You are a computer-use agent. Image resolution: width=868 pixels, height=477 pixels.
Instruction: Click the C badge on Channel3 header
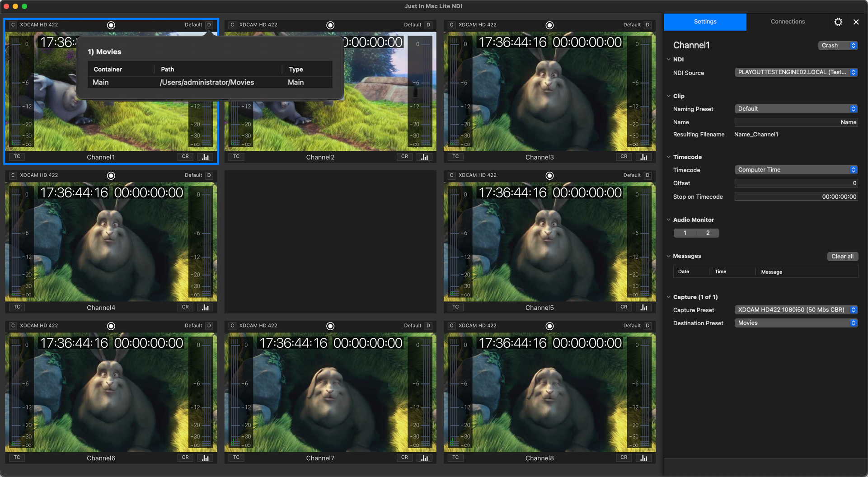[451, 25]
